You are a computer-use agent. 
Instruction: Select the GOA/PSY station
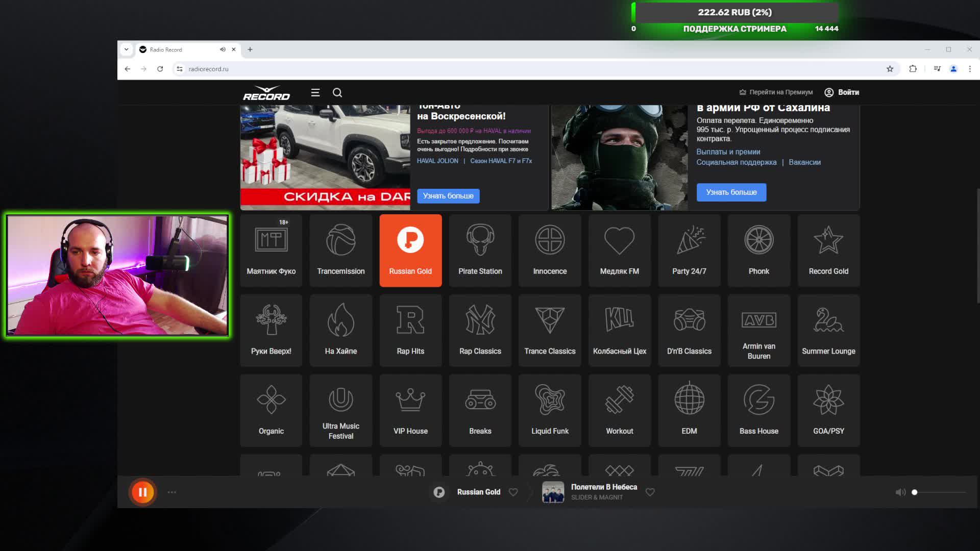(828, 410)
